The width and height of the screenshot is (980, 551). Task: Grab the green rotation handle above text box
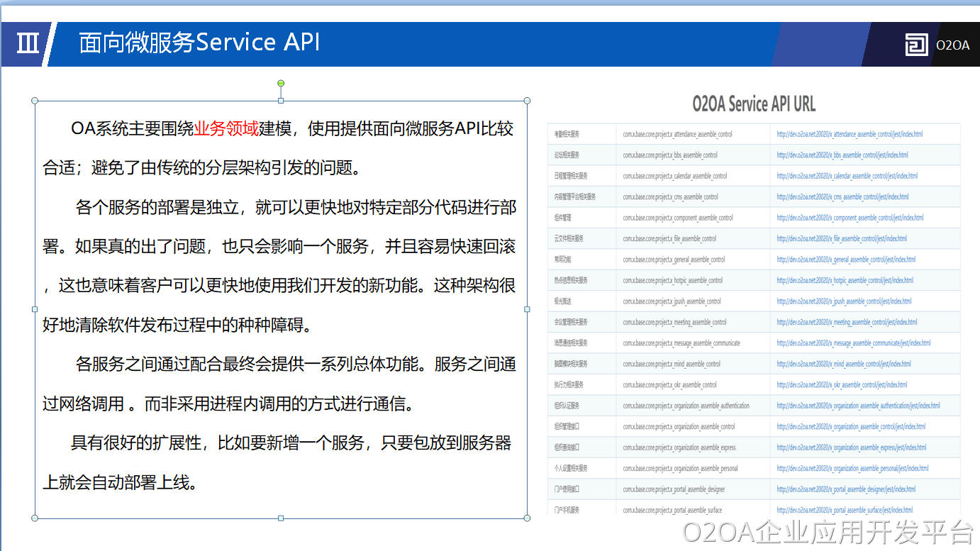[281, 84]
